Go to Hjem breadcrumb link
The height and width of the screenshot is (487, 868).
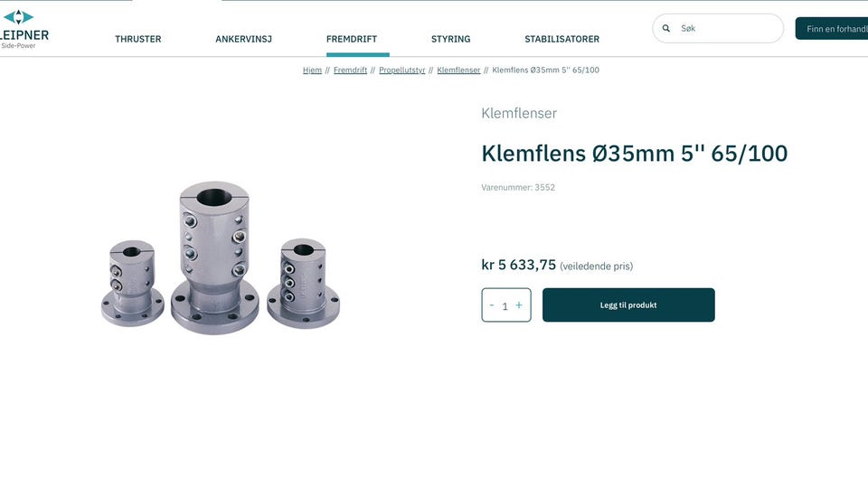pos(312,70)
